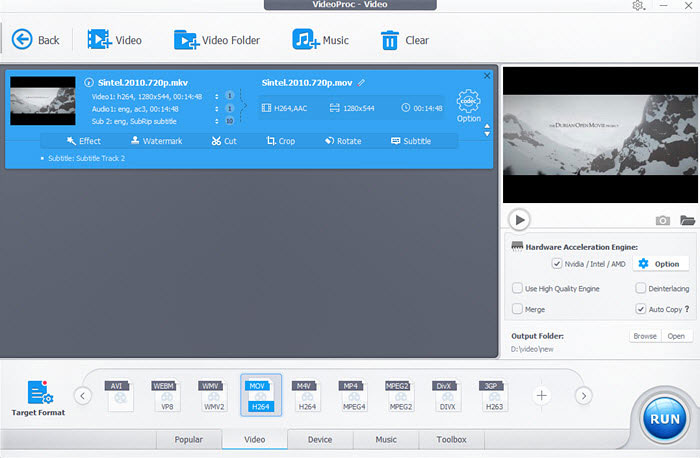
Task: Browse for output folder
Action: [645, 336]
